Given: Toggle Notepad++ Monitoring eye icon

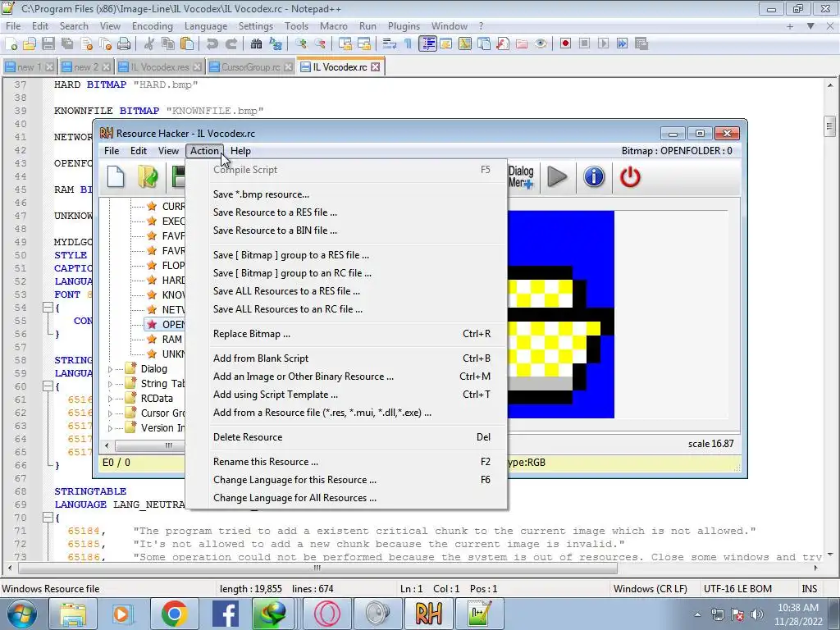Looking at the screenshot, I should pos(541,44).
